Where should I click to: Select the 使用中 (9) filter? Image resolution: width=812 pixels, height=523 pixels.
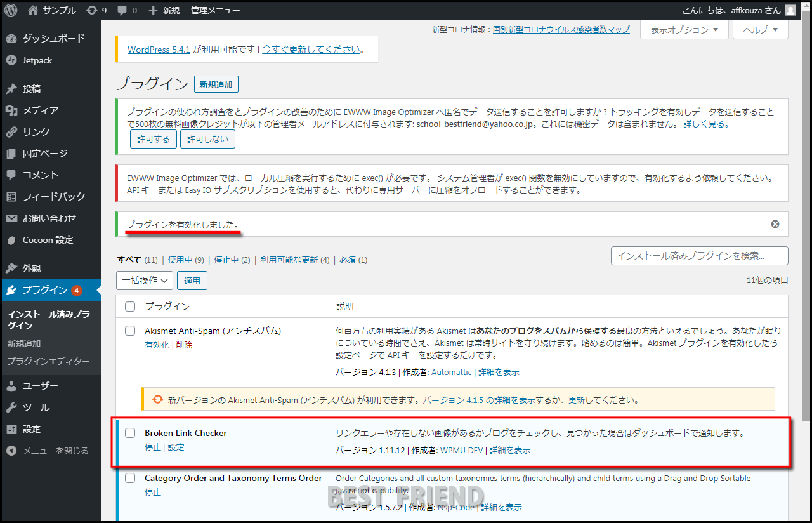tap(186, 260)
